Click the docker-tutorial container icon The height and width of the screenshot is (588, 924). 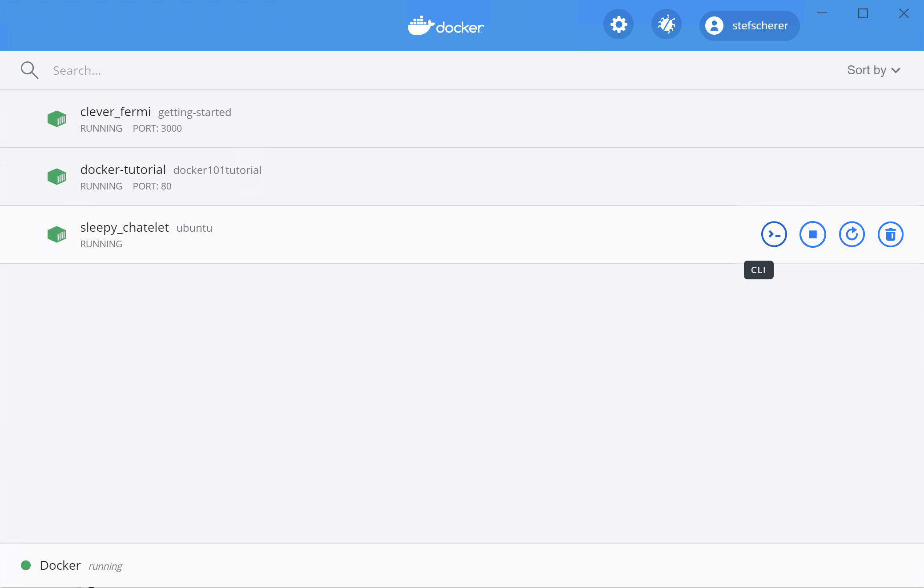coord(57,177)
